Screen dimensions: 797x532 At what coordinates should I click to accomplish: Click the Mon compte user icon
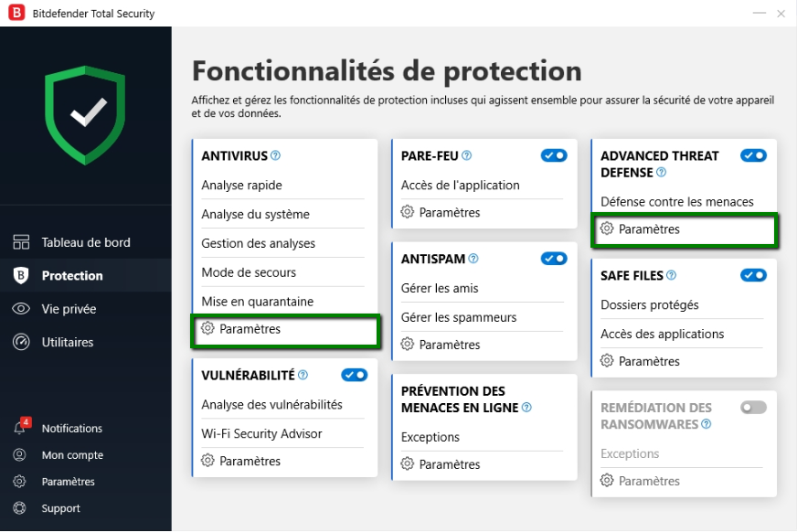click(20, 455)
